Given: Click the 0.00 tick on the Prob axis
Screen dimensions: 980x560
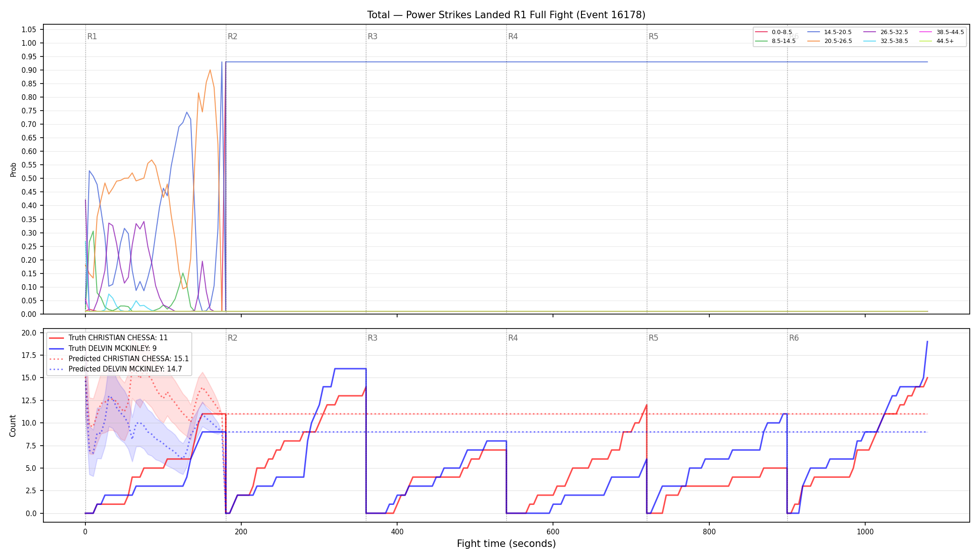Looking at the screenshot, I should (28, 314).
